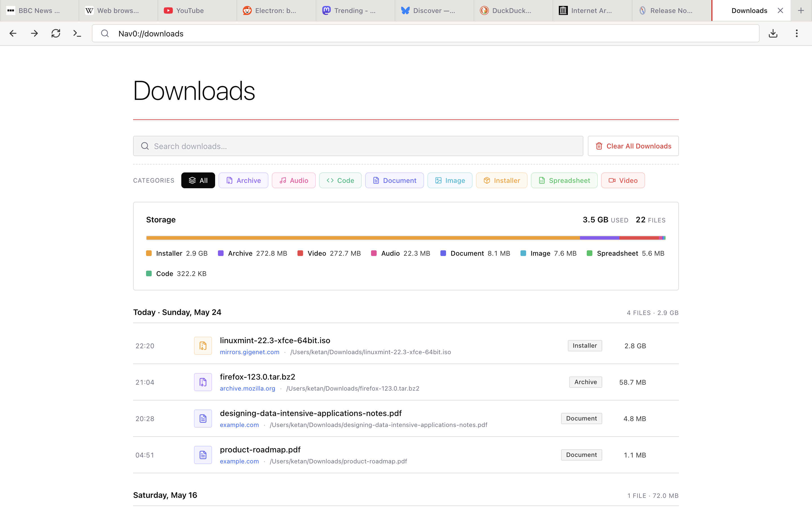Click the red Video segment of storage bar
The image size is (812, 508).
coord(639,238)
